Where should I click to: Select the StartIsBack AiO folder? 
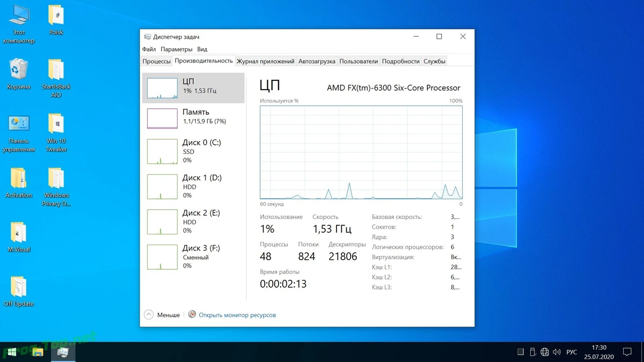pyautogui.click(x=56, y=78)
